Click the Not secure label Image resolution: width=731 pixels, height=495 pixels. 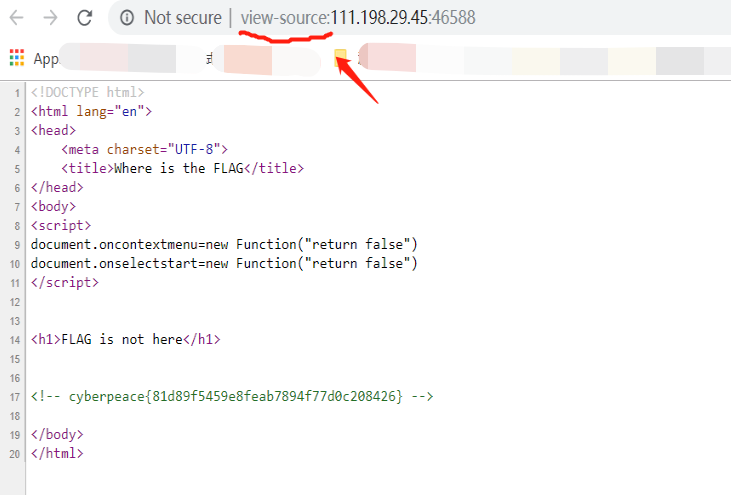(183, 18)
